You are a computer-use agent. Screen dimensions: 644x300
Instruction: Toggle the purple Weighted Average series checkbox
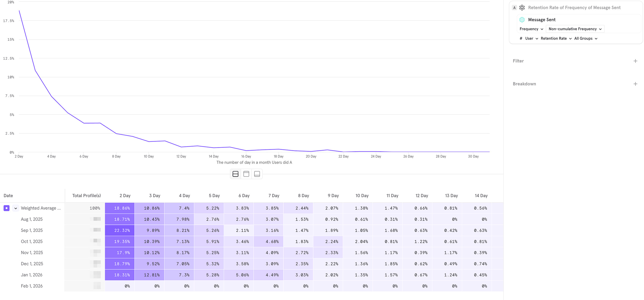click(7, 208)
